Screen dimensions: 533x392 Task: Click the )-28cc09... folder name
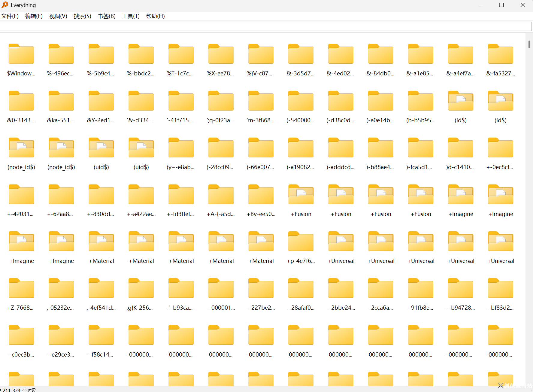tap(220, 167)
